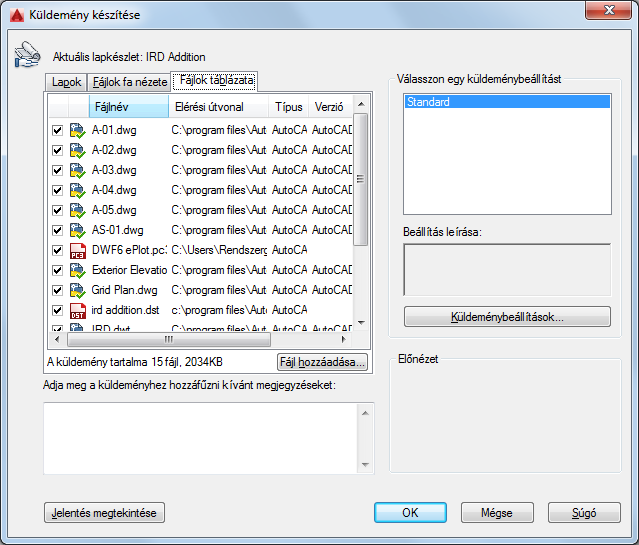The width and height of the screenshot is (639, 545).
Task: Select the Standard transmittal setup
Action: click(x=507, y=102)
